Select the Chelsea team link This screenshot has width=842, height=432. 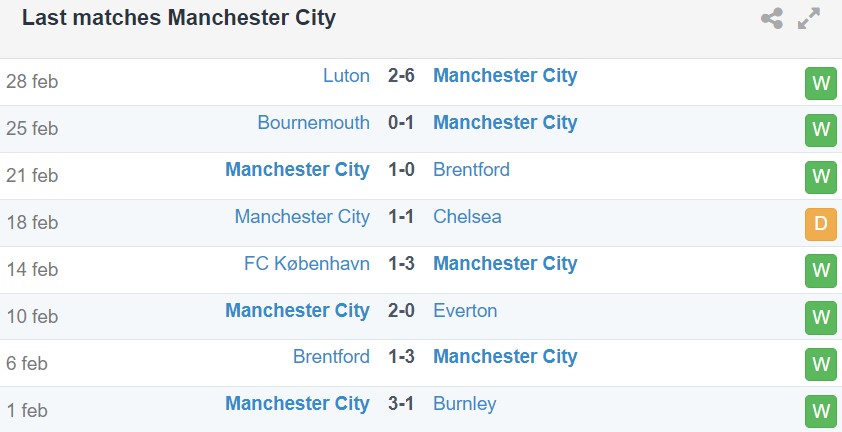click(467, 217)
